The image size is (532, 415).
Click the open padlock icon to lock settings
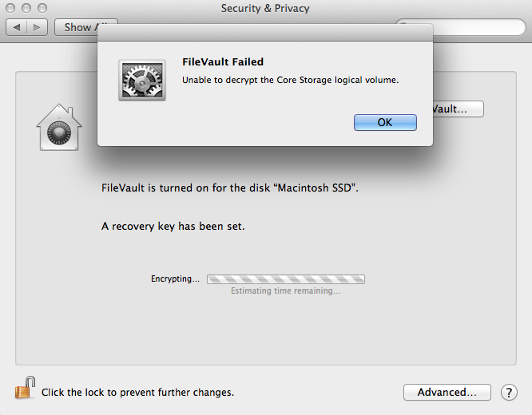24,389
